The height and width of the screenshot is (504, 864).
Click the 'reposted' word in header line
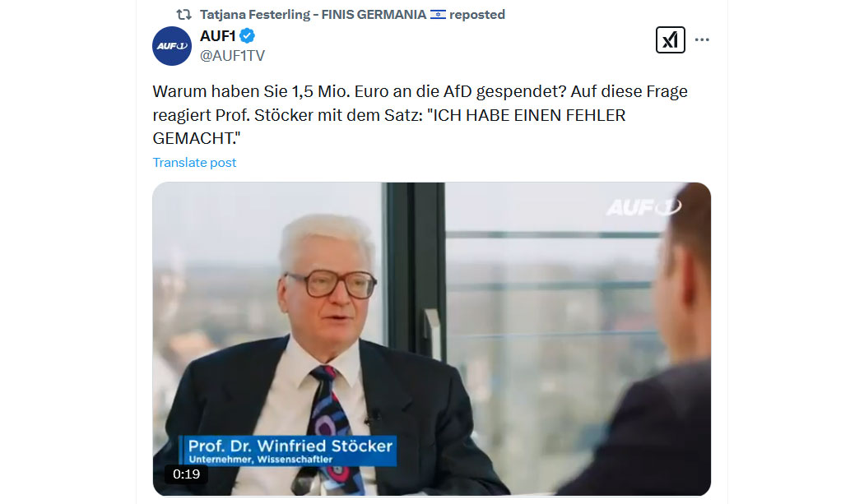pos(477,14)
